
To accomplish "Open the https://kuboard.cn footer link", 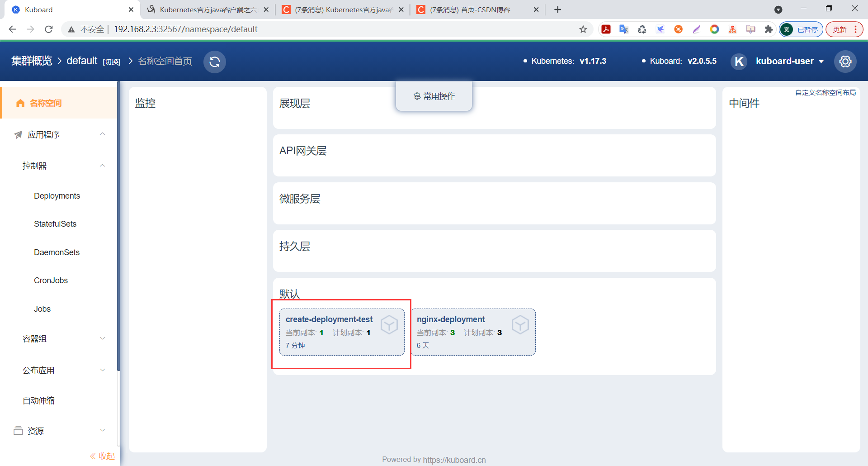I will click(x=454, y=460).
